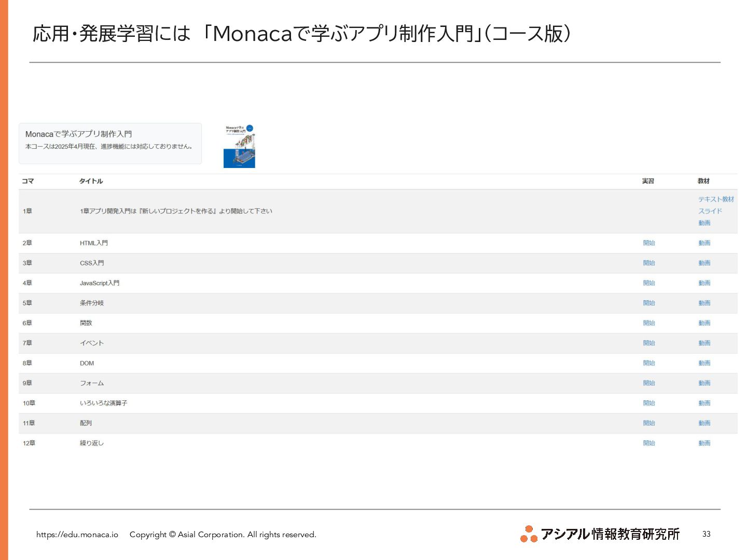Open 動画 for 条件分岐 row
This screenshot has width=747, height=560.
pyautogui.click(x=704, y=303)
